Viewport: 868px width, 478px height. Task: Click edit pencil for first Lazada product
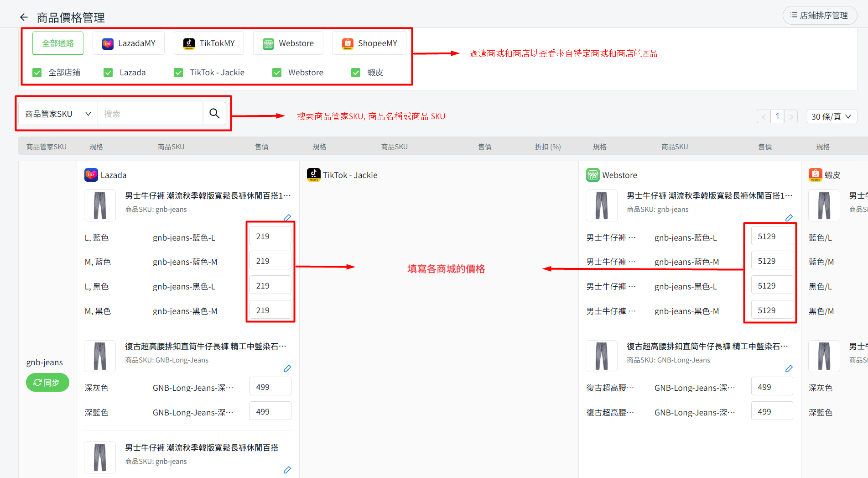(x=287, y=218)
